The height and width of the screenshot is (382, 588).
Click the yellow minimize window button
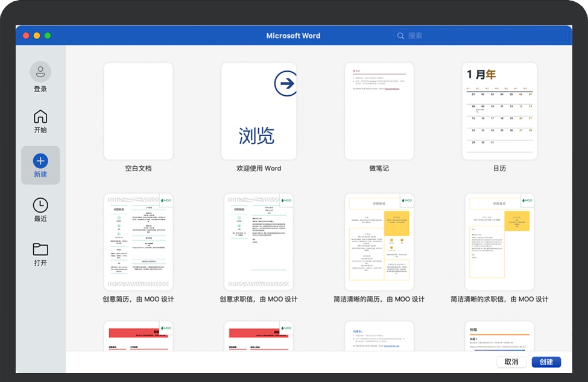(37, 36)
